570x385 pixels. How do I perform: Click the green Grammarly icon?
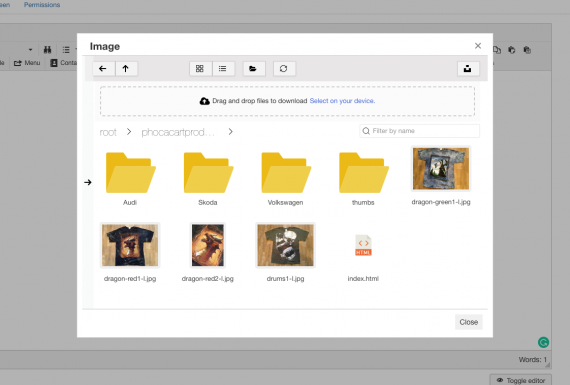[x=543, y=342]
